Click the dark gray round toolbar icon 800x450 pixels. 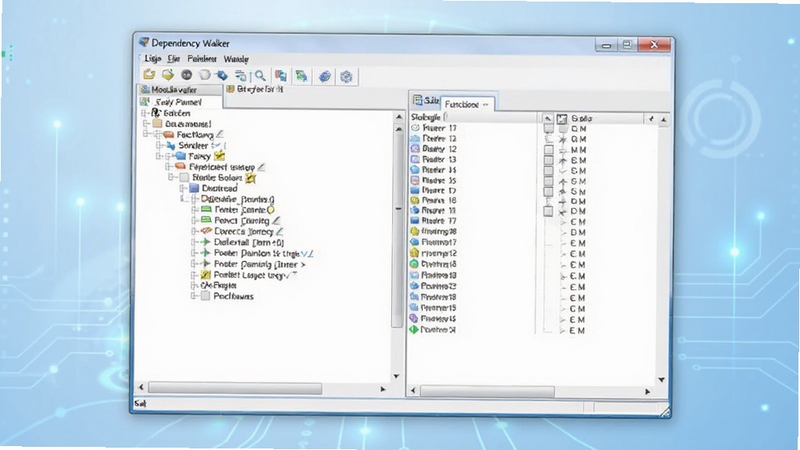click(x=187, y=75)
